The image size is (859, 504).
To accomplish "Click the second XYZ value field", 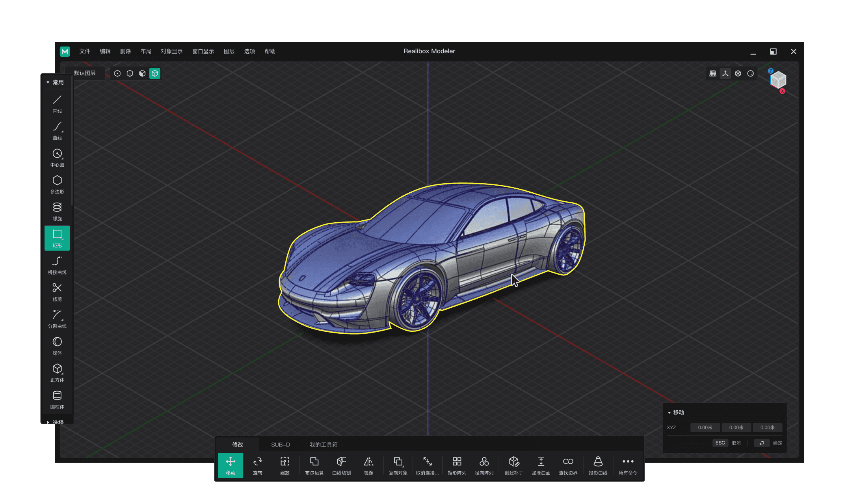I will click(x=736, y=428).
